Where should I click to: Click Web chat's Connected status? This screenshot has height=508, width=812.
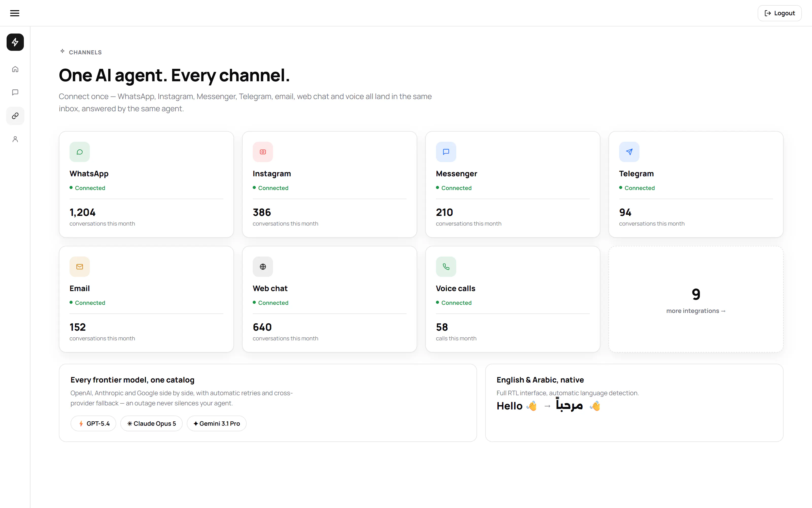point(270,303)
